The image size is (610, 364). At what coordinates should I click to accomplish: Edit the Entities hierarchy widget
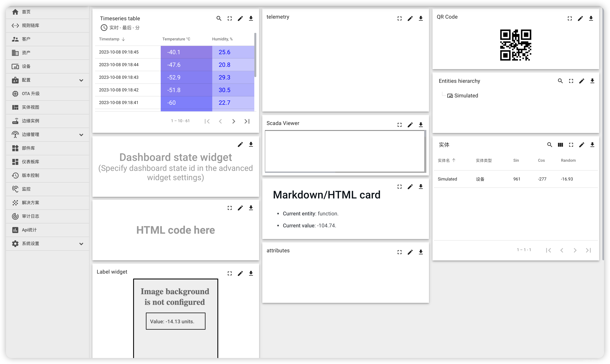582,81
